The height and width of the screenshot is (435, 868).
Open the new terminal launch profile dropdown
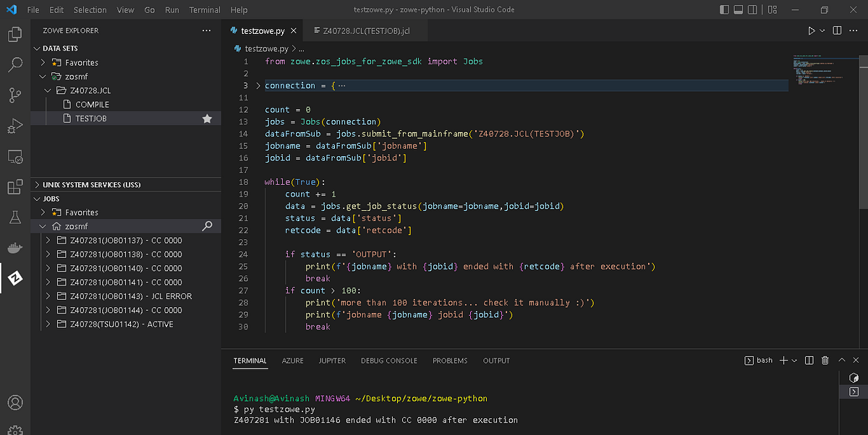794,361
